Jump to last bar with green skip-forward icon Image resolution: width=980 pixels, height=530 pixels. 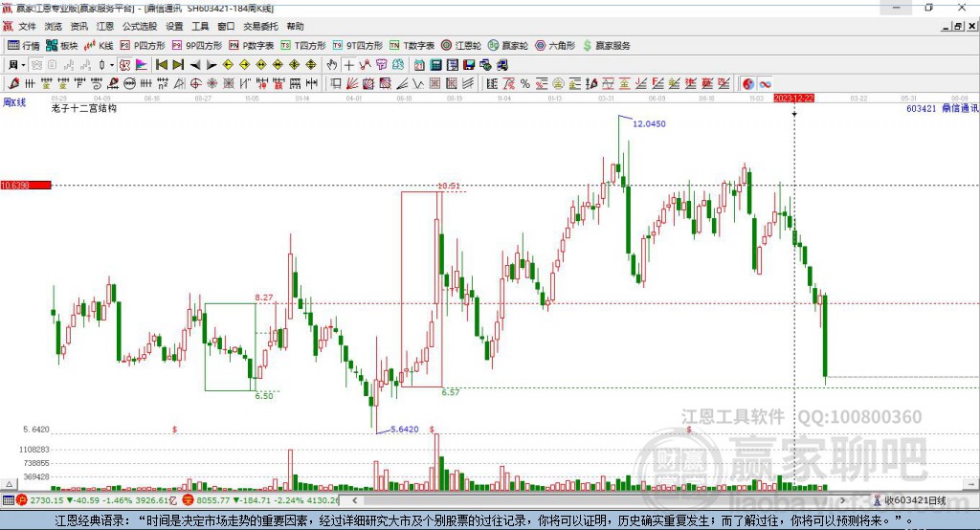(178, 65)
